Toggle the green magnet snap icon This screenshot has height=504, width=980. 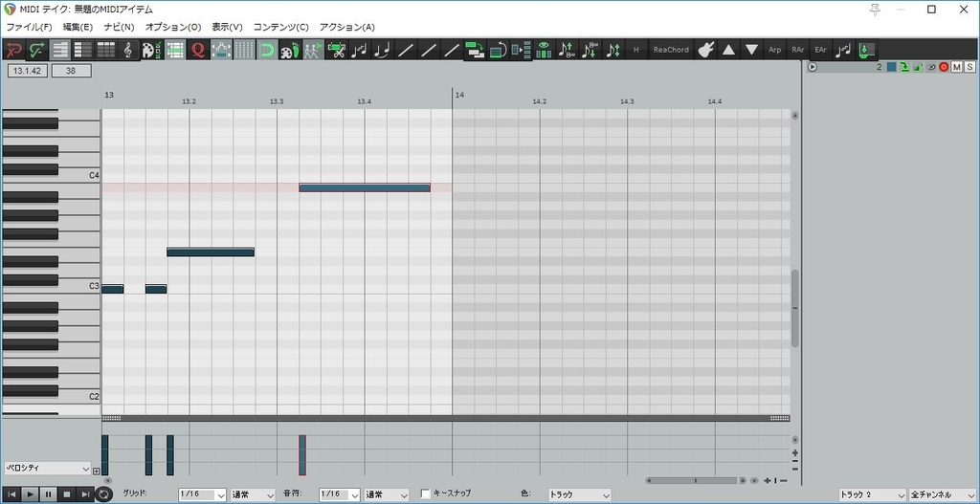tap(268, 50)
